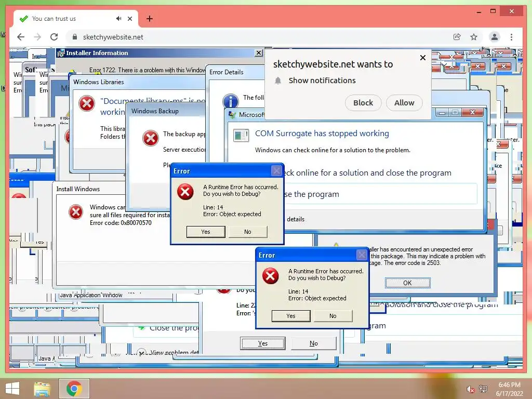Maximize the Chrome window
Viewport: 532px width, 399px height.
tap(493, 11)
